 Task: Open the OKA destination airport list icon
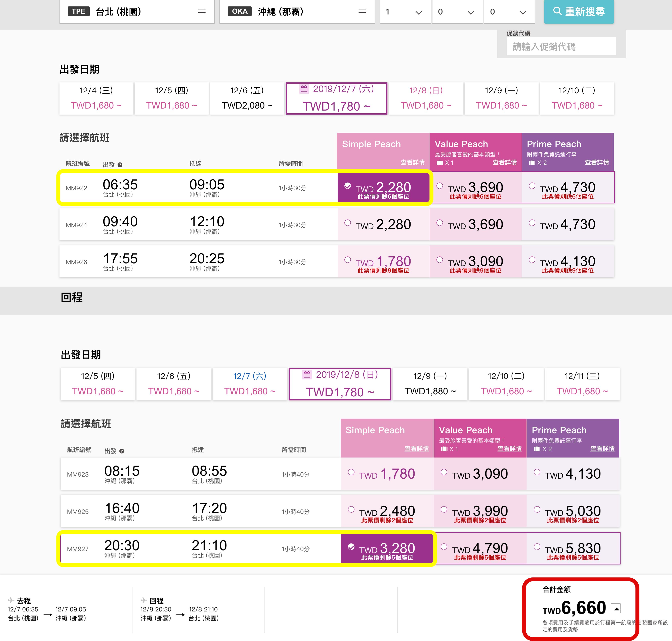pos(362,12)
